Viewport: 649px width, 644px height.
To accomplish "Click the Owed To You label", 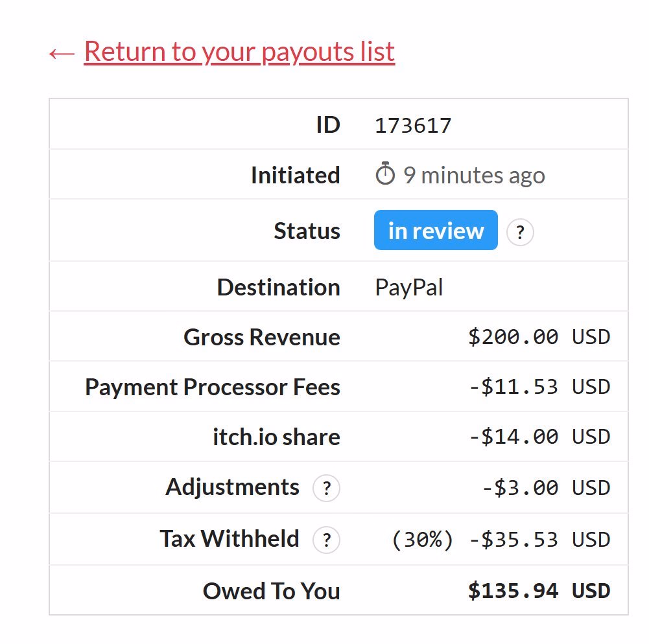I will coord(272,591).
